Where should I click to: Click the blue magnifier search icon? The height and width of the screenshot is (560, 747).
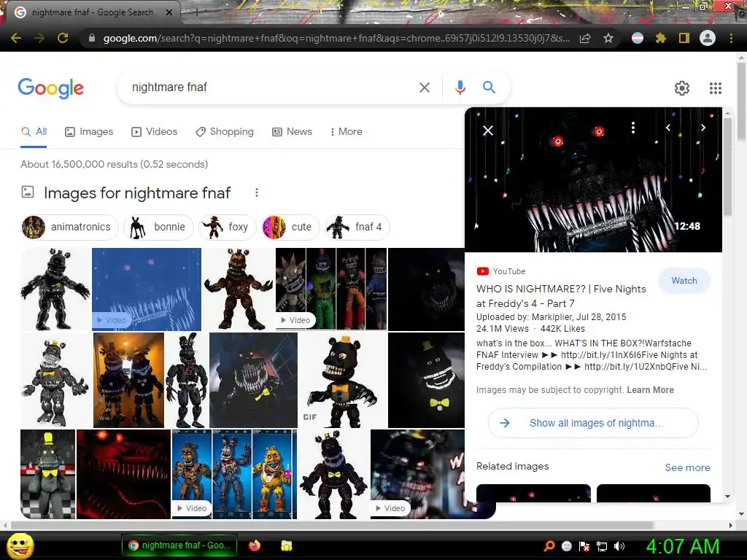(489, 87)
